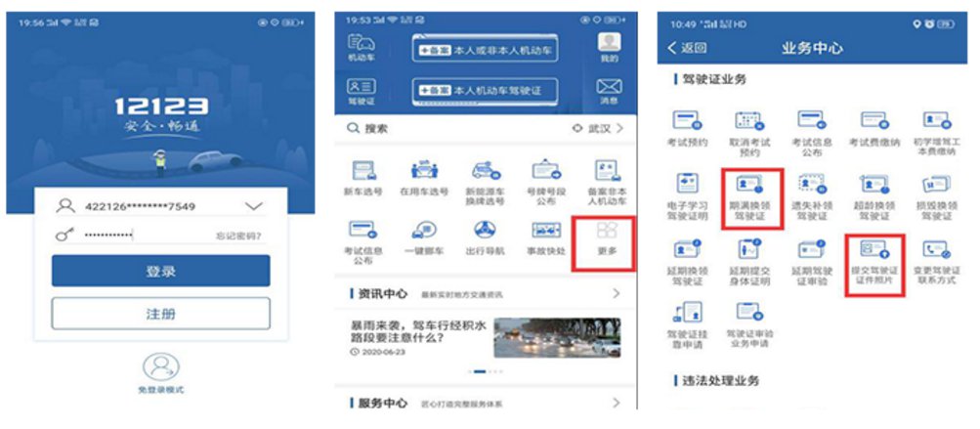Image resolution: width=980 pixels, height=429 pixels.
Task: Tap 备案 本人或非本人机动车 card
Action: point(485,48)
